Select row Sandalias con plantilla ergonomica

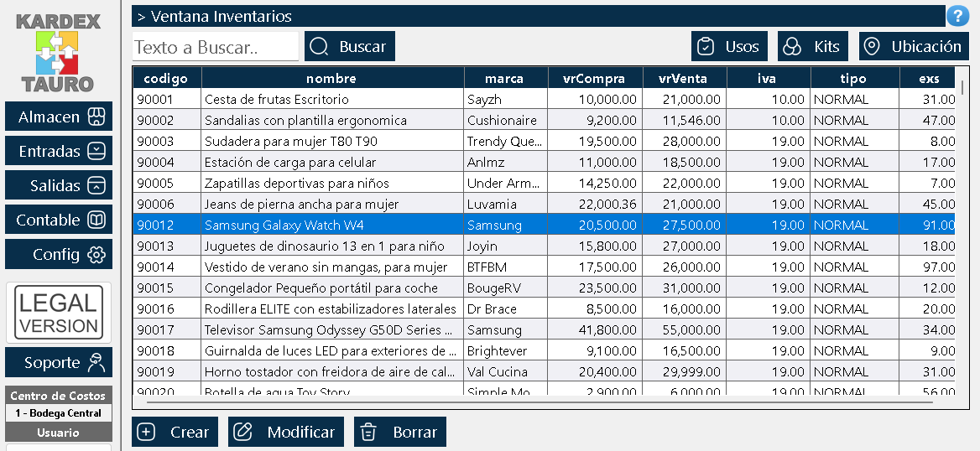tap(544, 120)
